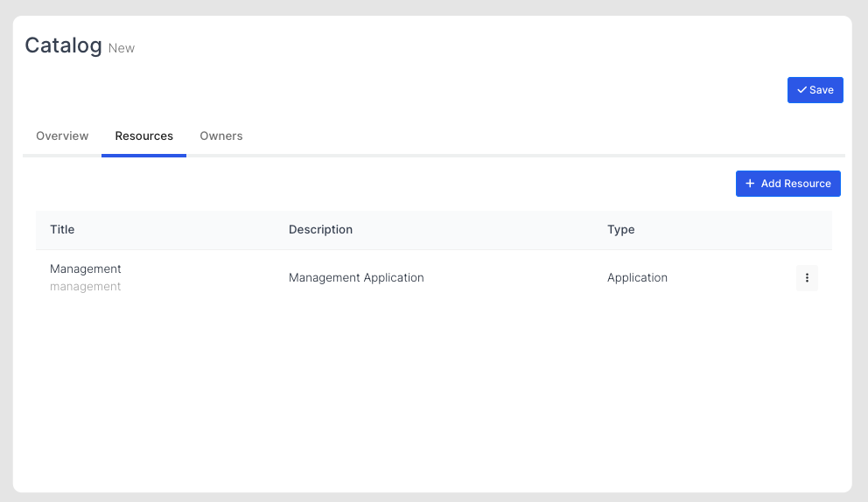Viewport: 868px width, 502px height.
Task: Switch to the Overview tab
Action: (x=62, y=136)
